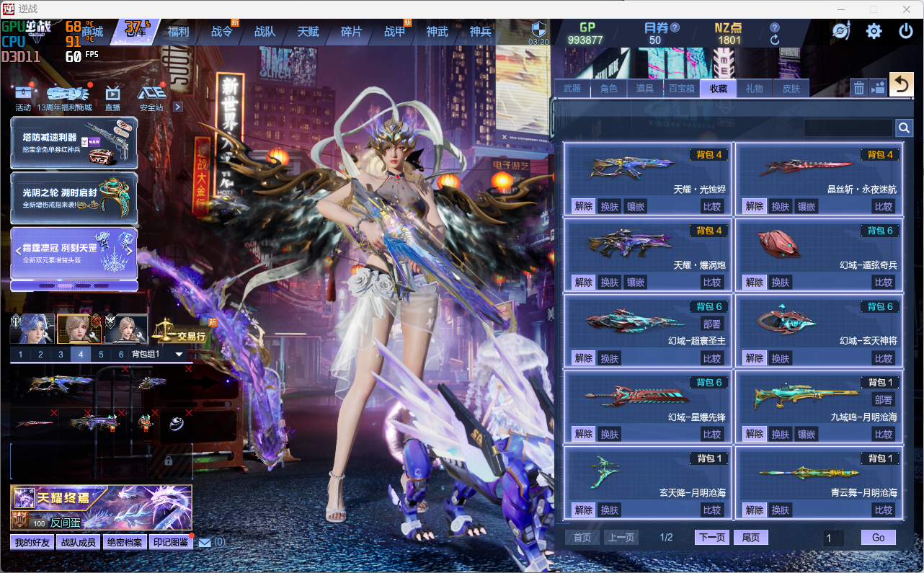The height and width of the screenshot is (573, 924).
Task: Open the 直播 live stream icon
Action: coord(112,97)
